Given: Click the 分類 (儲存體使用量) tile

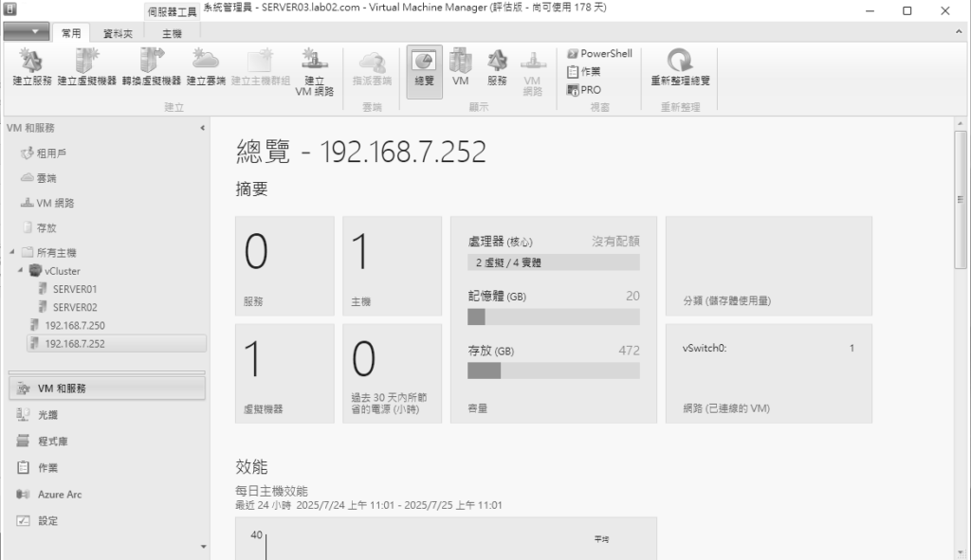Looking at the screenshot, I should click(768, 266).
